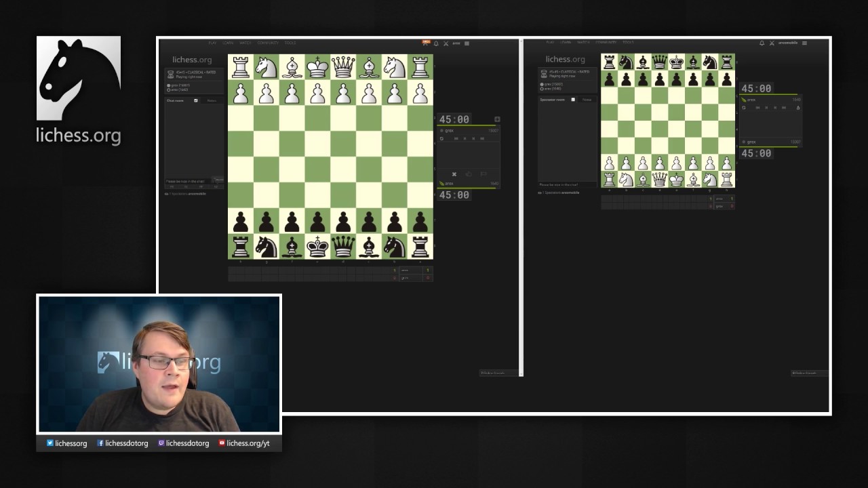Open arex profile beside left window's bottom clock

coord(449,184)
